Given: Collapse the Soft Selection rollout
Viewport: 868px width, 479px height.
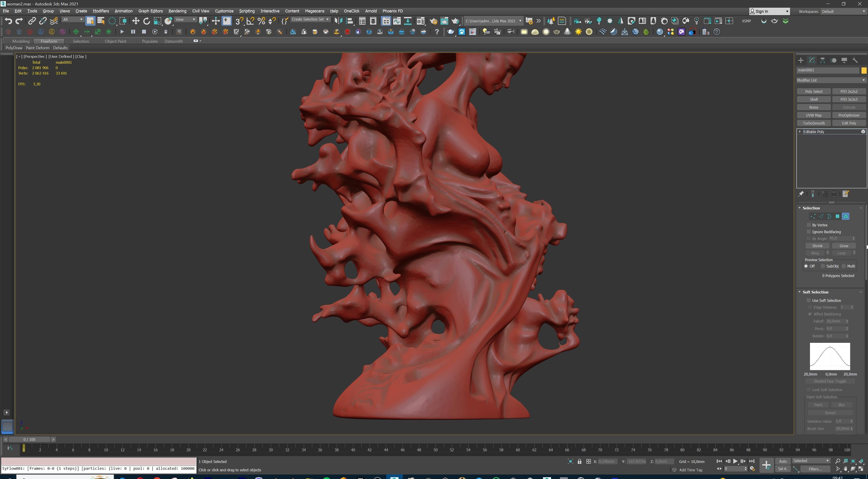Looking at the screenshot, I should [x=799, y=292].
